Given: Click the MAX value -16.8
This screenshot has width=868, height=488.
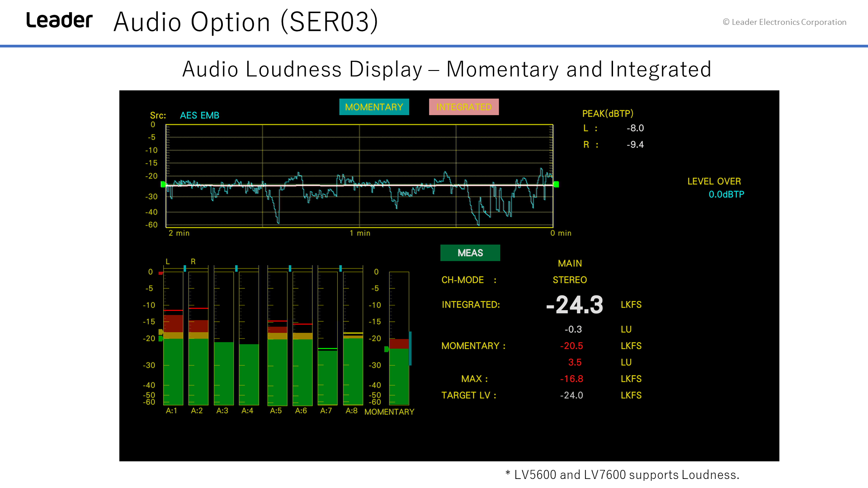Looking at the screenshot, I should coord(571,379).
